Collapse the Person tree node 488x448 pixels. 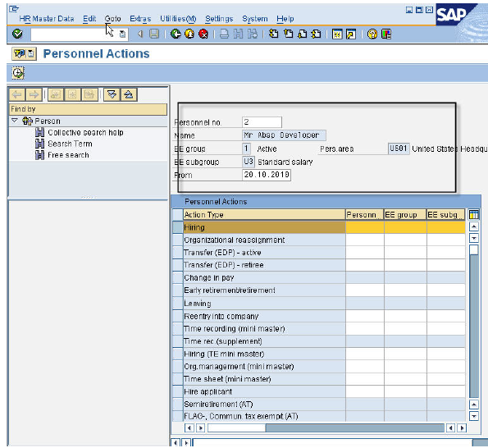pyautogui.click(x=15, y=121)
